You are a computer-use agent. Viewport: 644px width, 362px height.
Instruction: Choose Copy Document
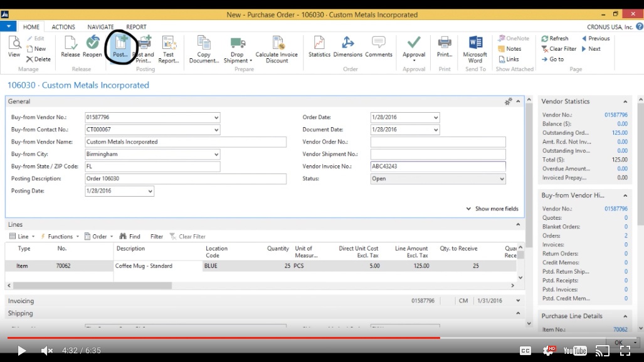[x=204, y=49]
